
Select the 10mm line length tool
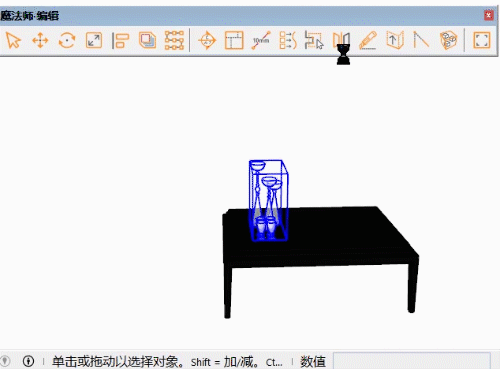(261, 41)
